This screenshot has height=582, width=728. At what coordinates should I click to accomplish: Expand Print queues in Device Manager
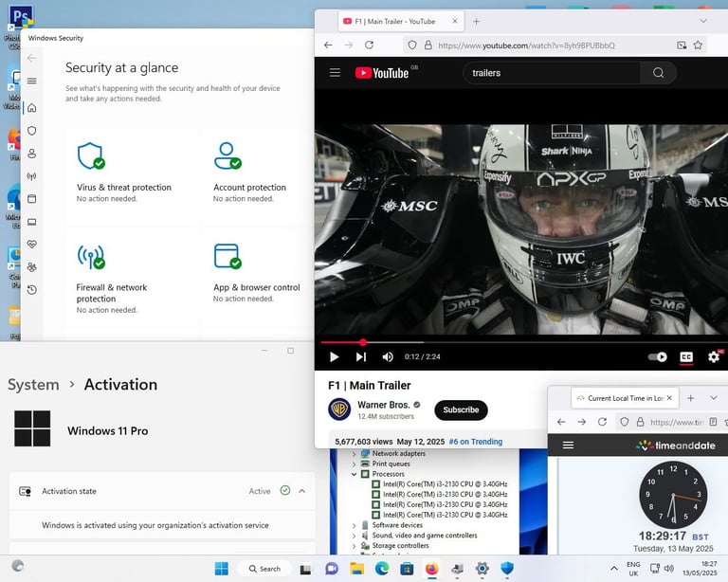coord(355,464)
